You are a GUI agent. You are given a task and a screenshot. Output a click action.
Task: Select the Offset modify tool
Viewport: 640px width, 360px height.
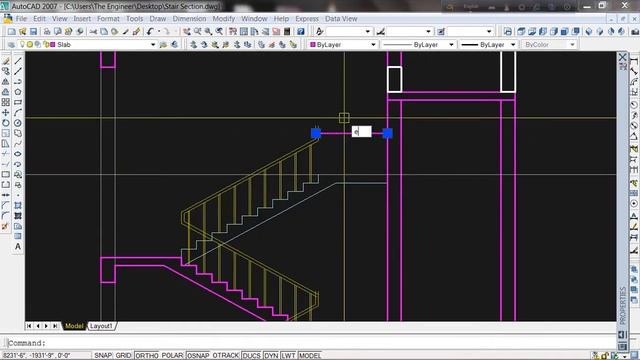pos(6,92)
